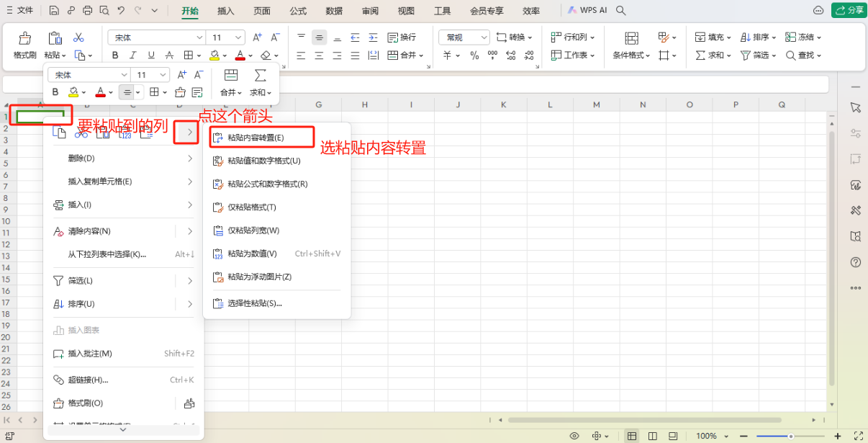Select 粘贴内容转置(E) in paste submenu
The image size is (868, 443).
(262, 137)
